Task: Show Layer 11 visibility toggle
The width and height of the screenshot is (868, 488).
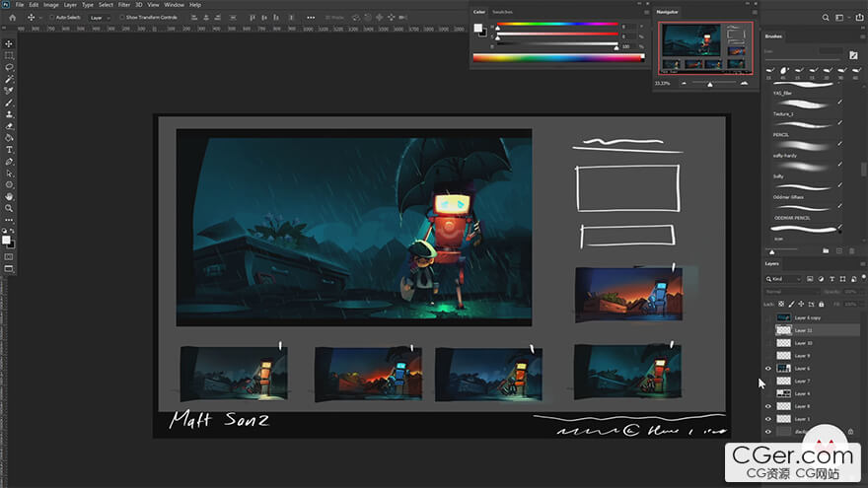Action: click(767, 330)
